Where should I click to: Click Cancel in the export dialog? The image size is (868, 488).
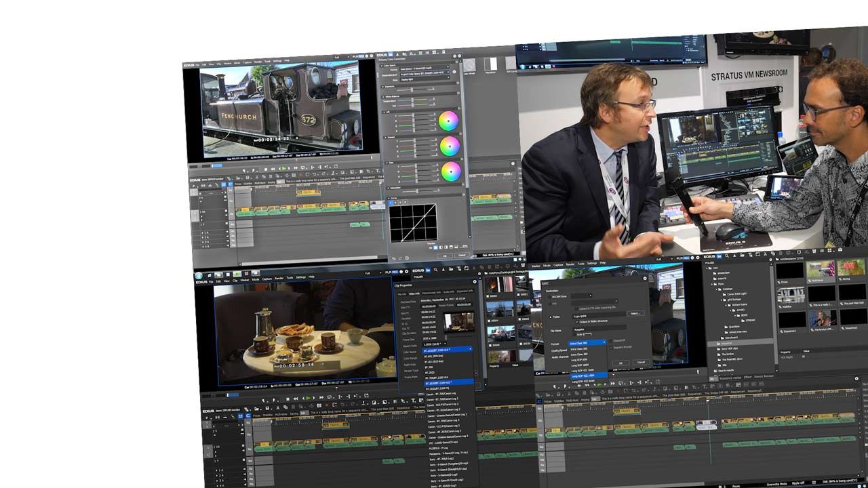pyautogui.click(x=640, y=363)
